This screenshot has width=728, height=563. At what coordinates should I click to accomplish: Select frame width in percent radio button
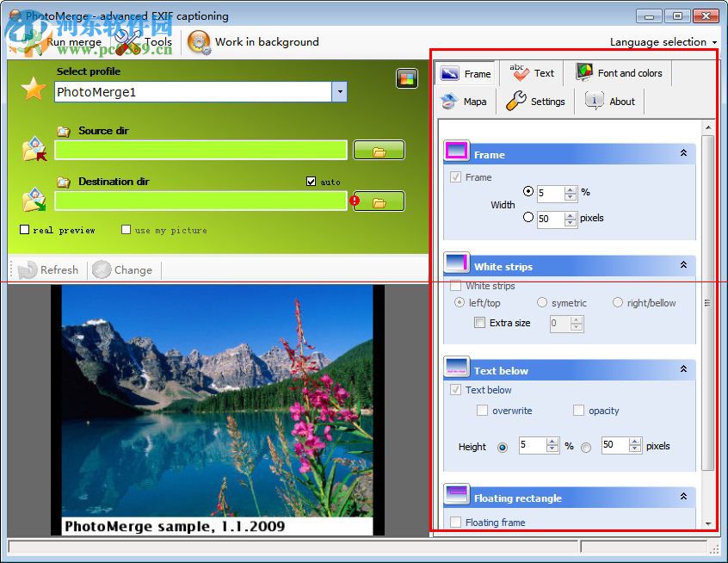(527, 191)
